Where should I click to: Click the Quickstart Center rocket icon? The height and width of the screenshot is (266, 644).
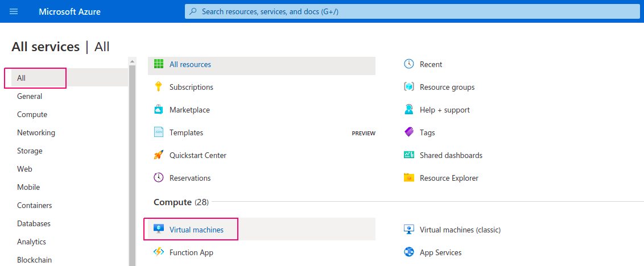(x=159, y=155)
